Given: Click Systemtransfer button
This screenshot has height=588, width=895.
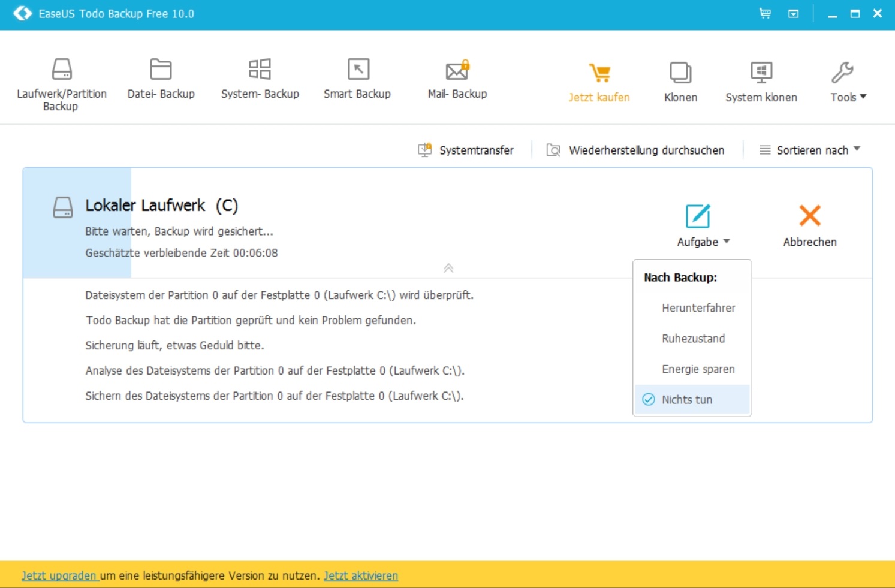Looking at the screenshot, I should click(x=466, y=150).
